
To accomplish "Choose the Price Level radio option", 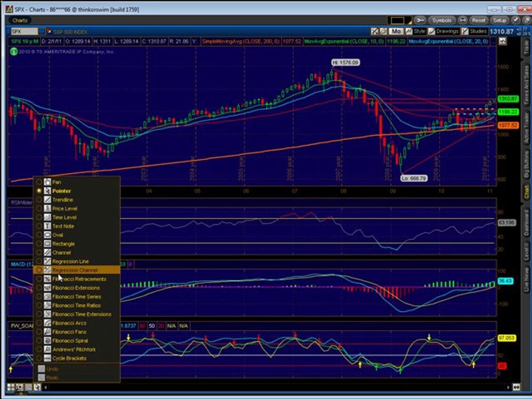I will point(39,209).
